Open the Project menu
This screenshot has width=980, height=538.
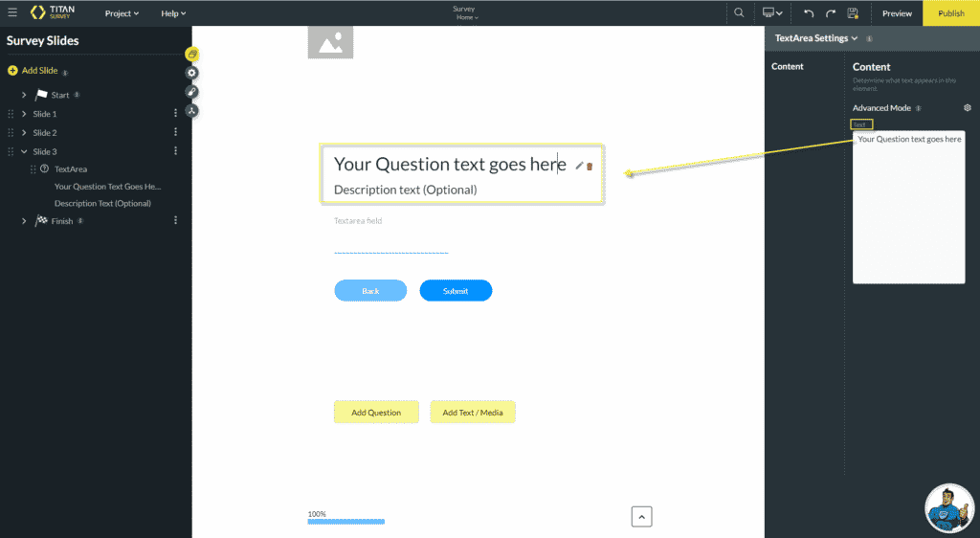(x=122, y=13)
